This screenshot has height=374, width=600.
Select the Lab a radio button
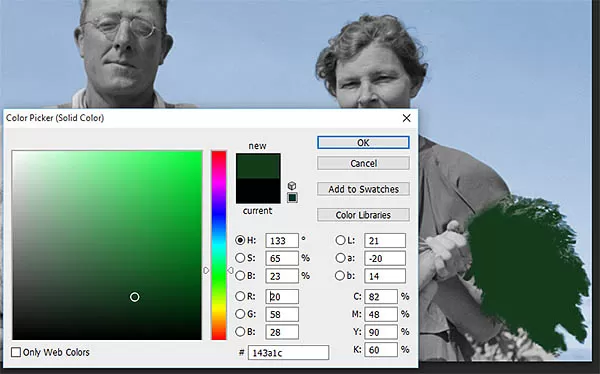click(340, 258)
